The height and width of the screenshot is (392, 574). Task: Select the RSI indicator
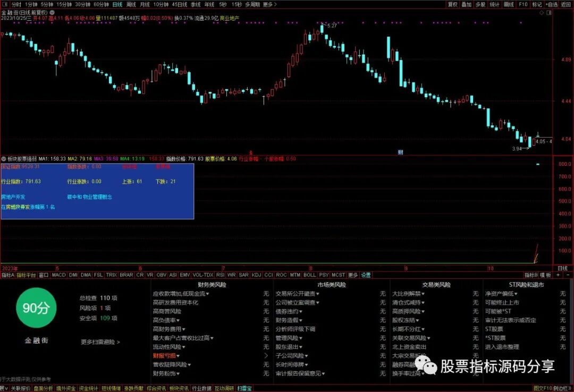[221, 275]
